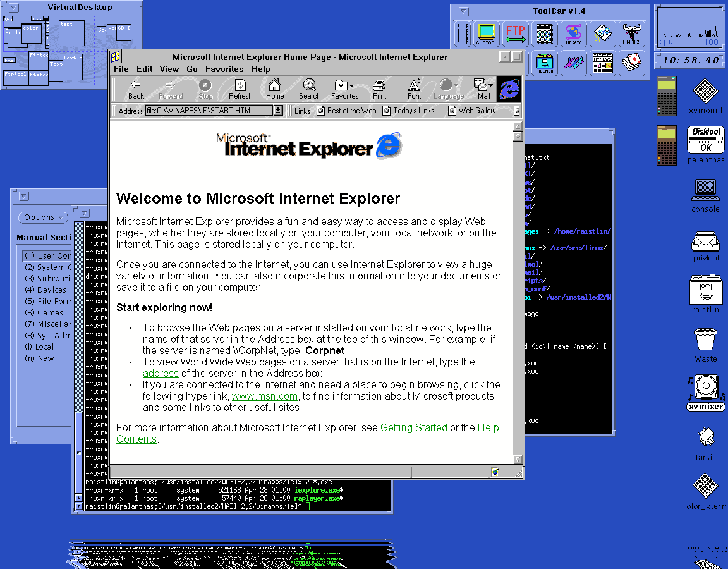Select '(6) Games' manual section

pyautogui.click(x=44, y=312)
